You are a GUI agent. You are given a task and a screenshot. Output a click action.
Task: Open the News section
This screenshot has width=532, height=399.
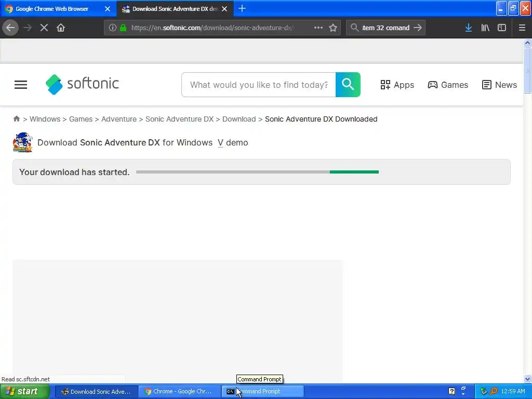coord(499,85)
